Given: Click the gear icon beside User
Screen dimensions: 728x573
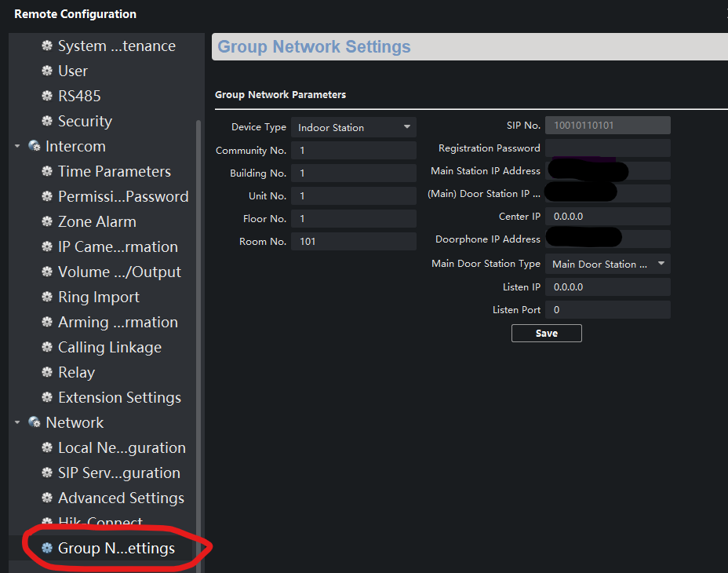Looking at the screenshot, I should click(47, 71).
